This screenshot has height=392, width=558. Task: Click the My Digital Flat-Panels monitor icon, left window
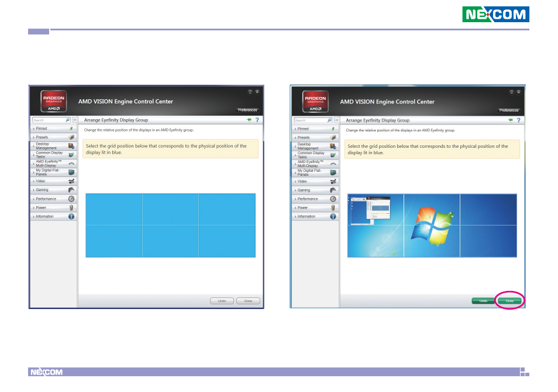(x=71, y=172)
